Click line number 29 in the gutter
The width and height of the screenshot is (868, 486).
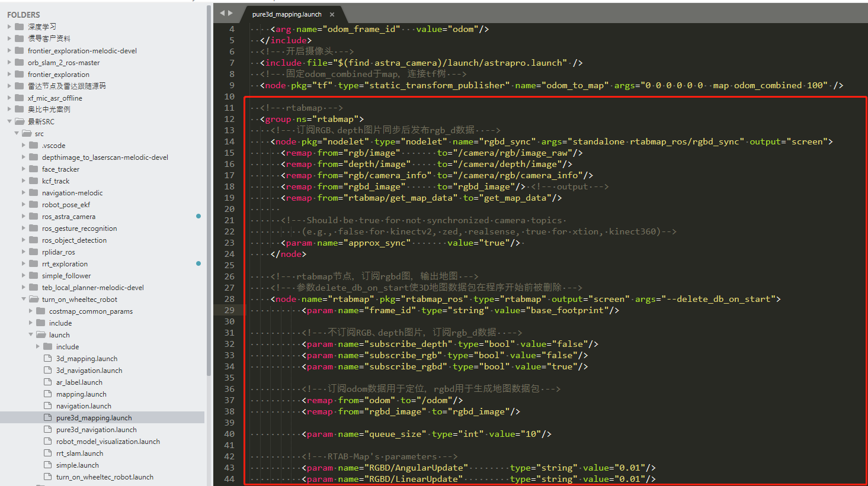[229, 310]
